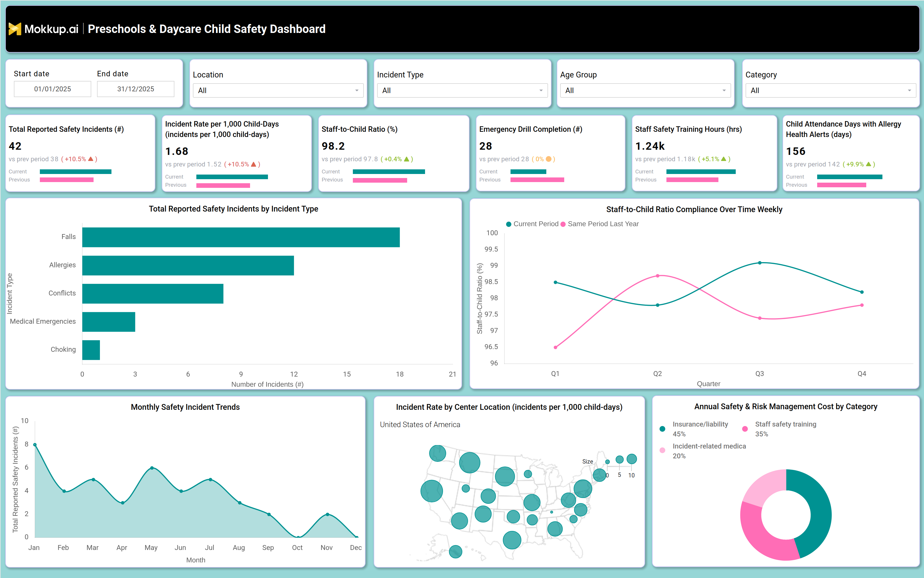Click 'Staff-to-Child Ratio Compliance Over Time Weekly' title
Image resolution: width=924 pixels, height=578 pixels.
[x=694, y=210]
